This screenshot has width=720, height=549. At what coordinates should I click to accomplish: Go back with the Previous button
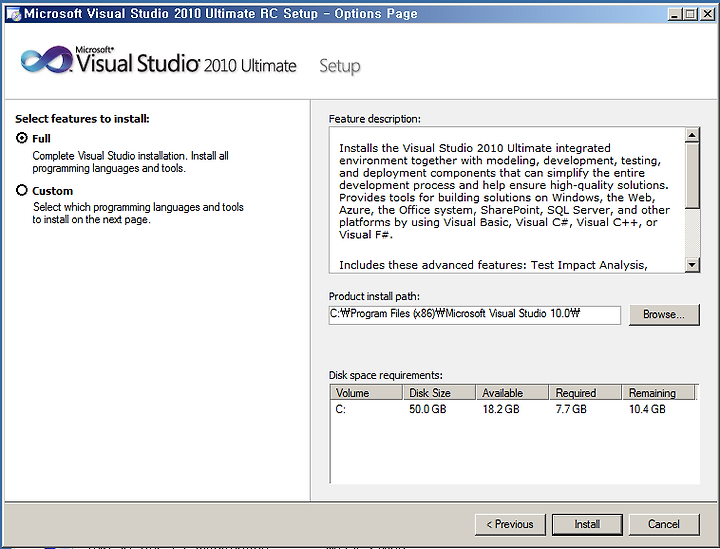(510, 524)
